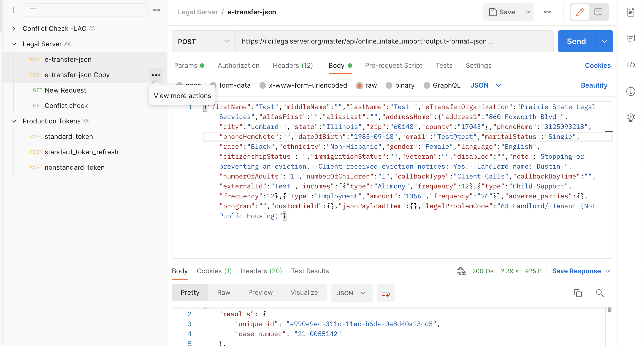644x346 pixels.
Task: Switch response view to Visualize
Action: [304, 293]
